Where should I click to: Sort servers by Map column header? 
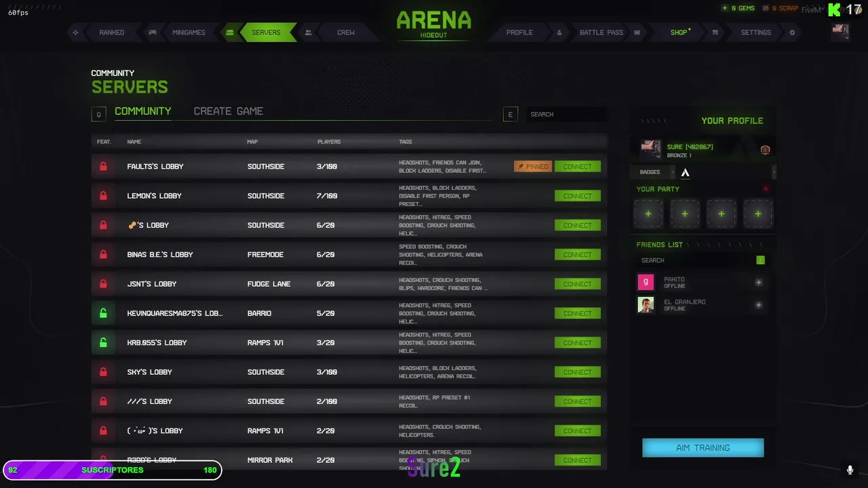[252, 142]
